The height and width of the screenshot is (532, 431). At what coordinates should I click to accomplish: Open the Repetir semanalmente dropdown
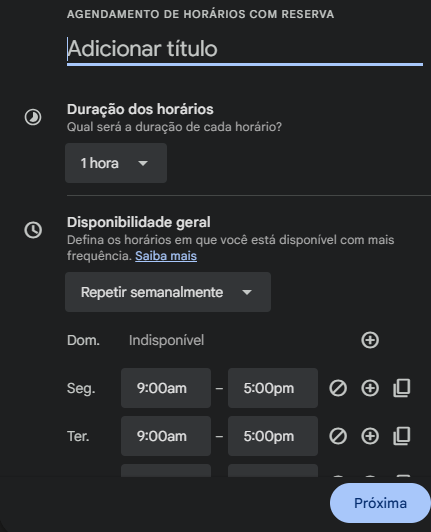[168, 292]
